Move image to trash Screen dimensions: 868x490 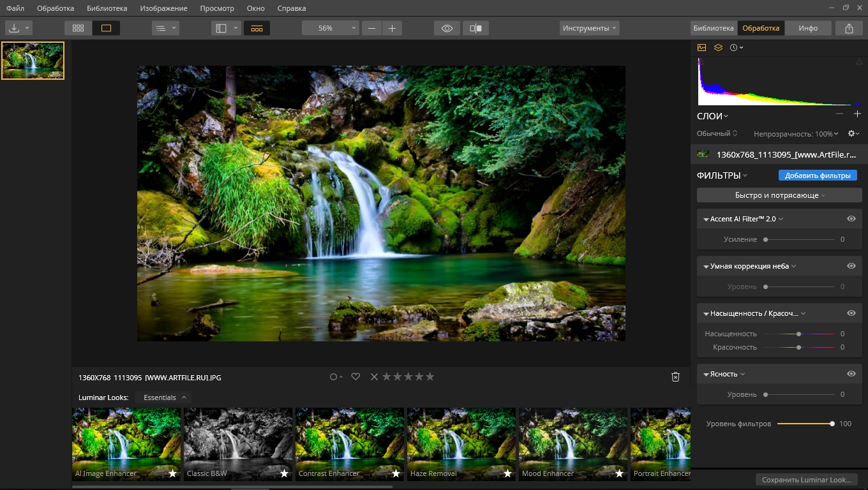pos(675,377)
